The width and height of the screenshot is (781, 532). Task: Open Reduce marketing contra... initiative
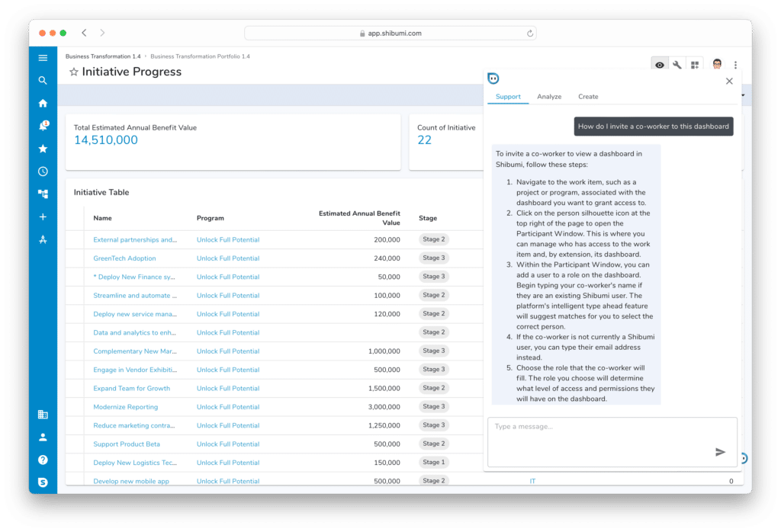(134, 425)
